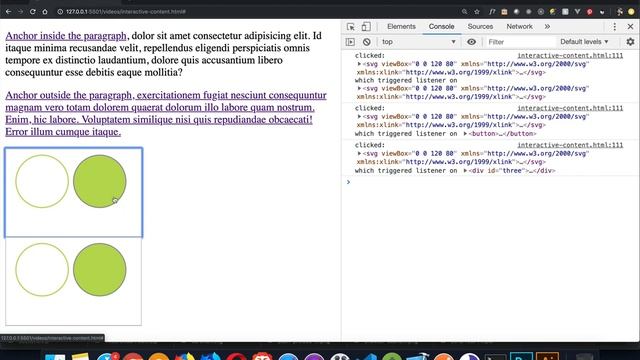This screenshot has height=360, width=640.
Task: Click 'which triggered listener on' text near button
Action: (406, 134)
